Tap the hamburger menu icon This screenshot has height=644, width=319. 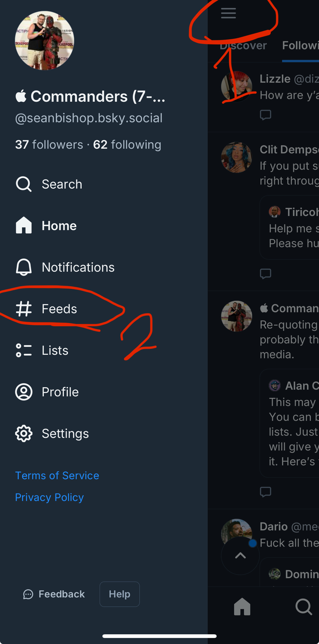point(229,14)
